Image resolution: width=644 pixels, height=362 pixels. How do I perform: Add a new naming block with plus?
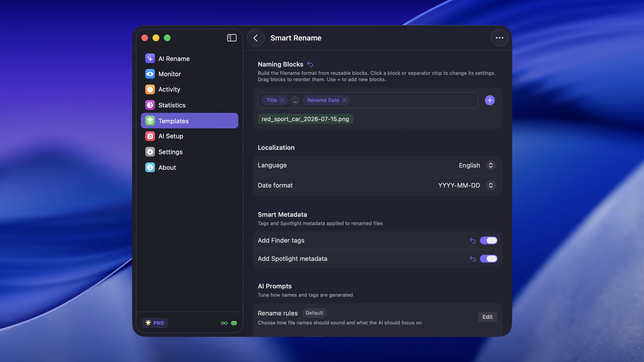pos(490,100)
